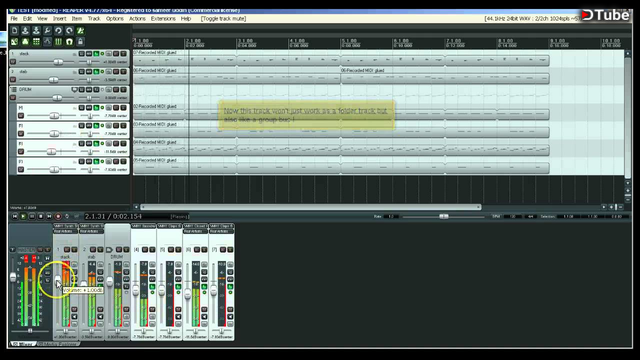
Task: Mute track 1 stack in track panel
Action: click(116, 53)
